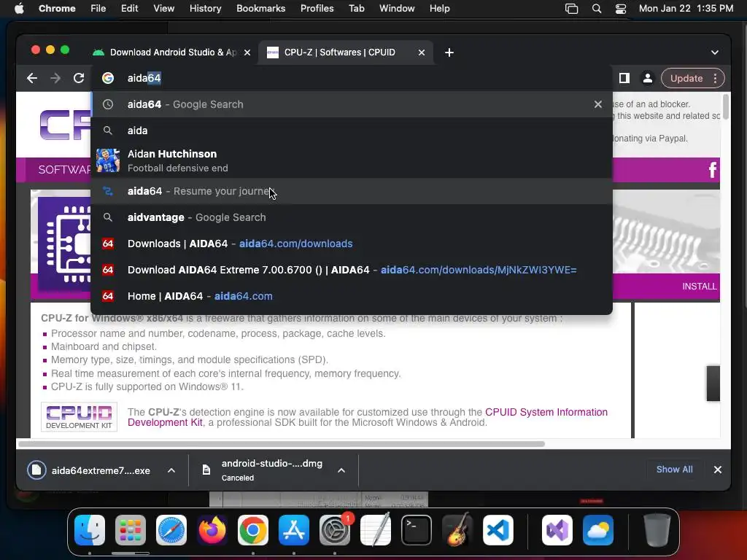Click the Stage Manager icon in menu bar
747x560 pixels.
click(571, 9)
